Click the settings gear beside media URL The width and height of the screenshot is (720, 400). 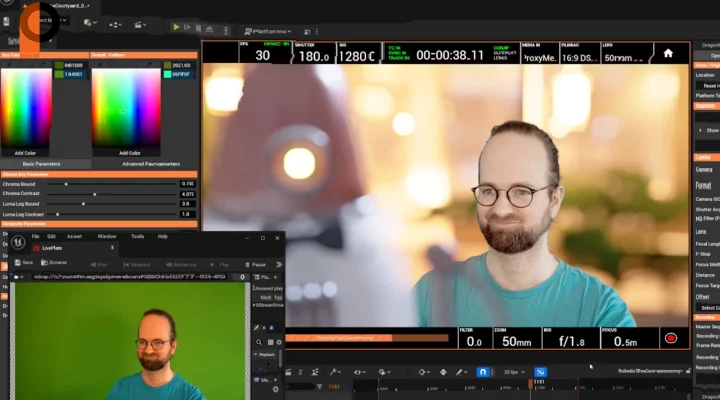point(242,277)
